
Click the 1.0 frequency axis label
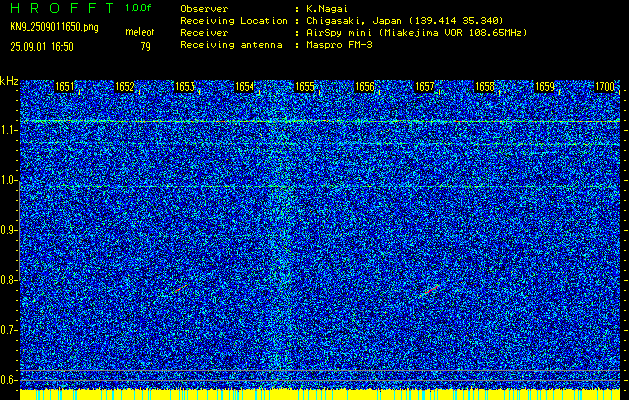[x=8, y=180]
